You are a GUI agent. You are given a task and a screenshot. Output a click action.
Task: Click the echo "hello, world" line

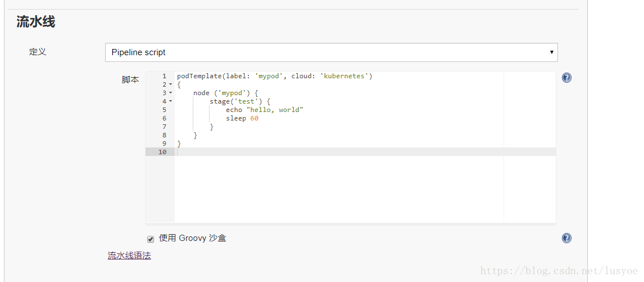[264, 110]
